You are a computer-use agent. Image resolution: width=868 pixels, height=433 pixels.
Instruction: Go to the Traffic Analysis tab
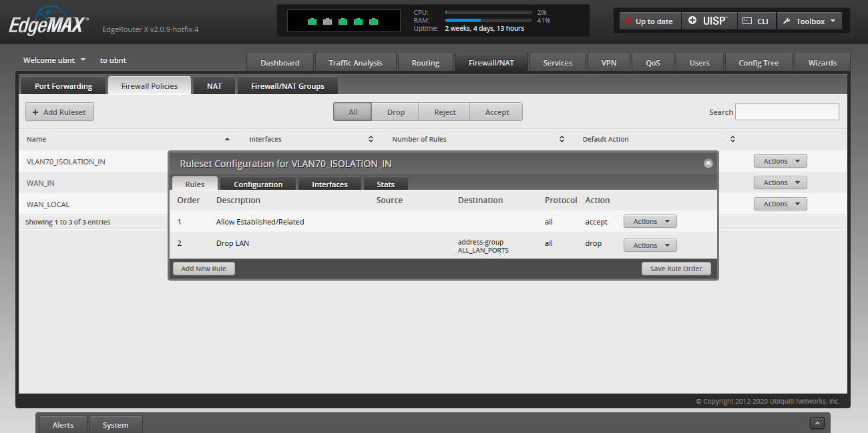tap(355, 63)
